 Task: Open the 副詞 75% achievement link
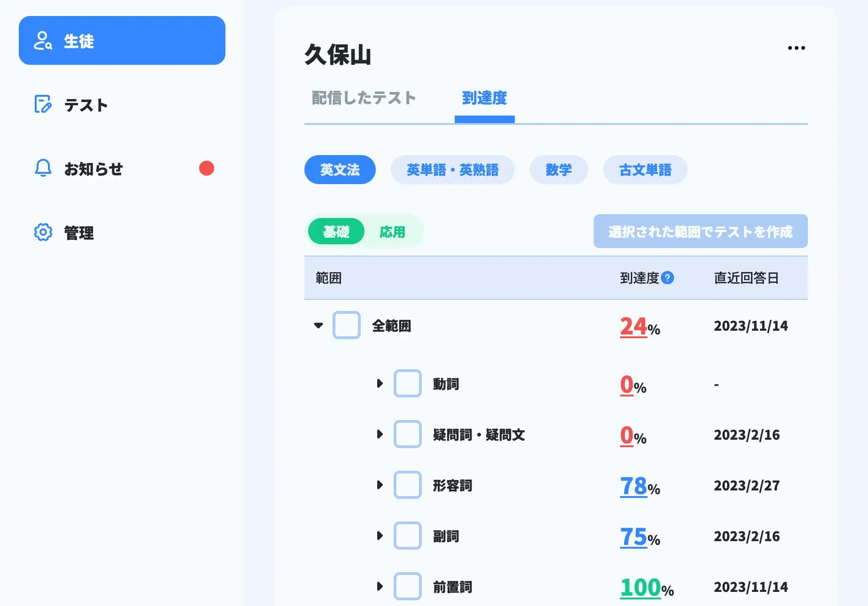coord(634,536)
